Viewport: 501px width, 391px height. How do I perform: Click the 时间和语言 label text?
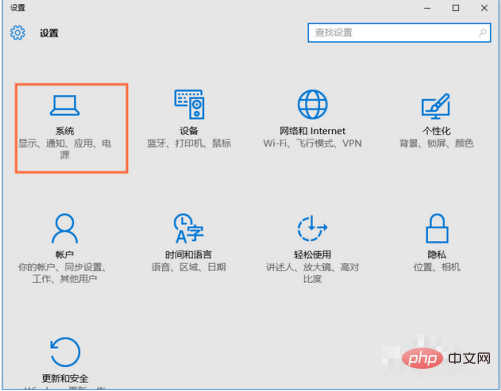tap(189, 255)
